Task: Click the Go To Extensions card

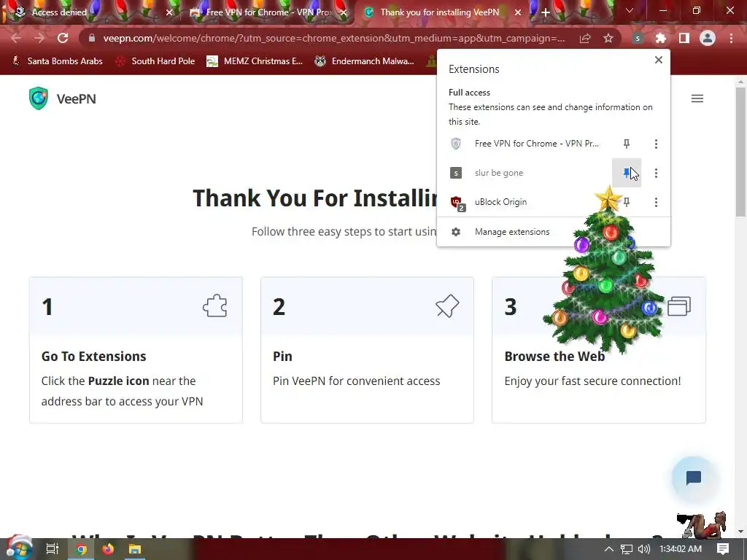Action: tap(136, 350)
